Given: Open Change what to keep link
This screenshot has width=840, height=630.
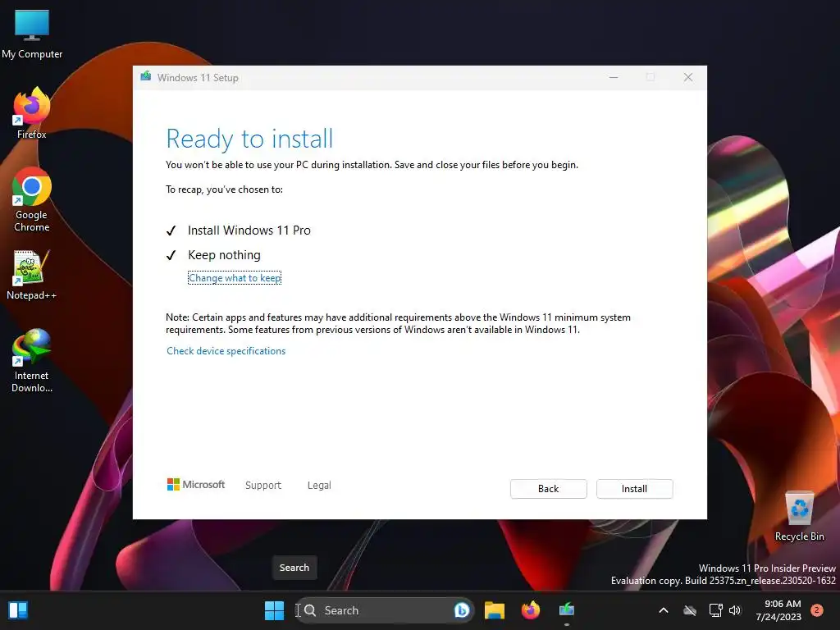Looking at the screenshot, I should 235,278.
